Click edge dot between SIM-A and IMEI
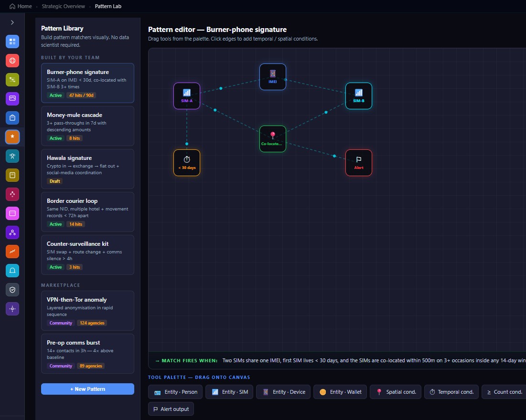 coord(221,88)
